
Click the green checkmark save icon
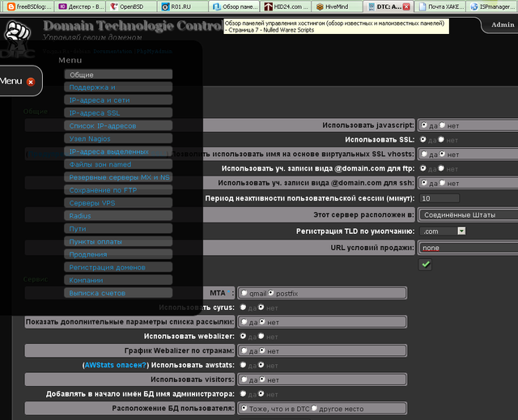point(426,264)
